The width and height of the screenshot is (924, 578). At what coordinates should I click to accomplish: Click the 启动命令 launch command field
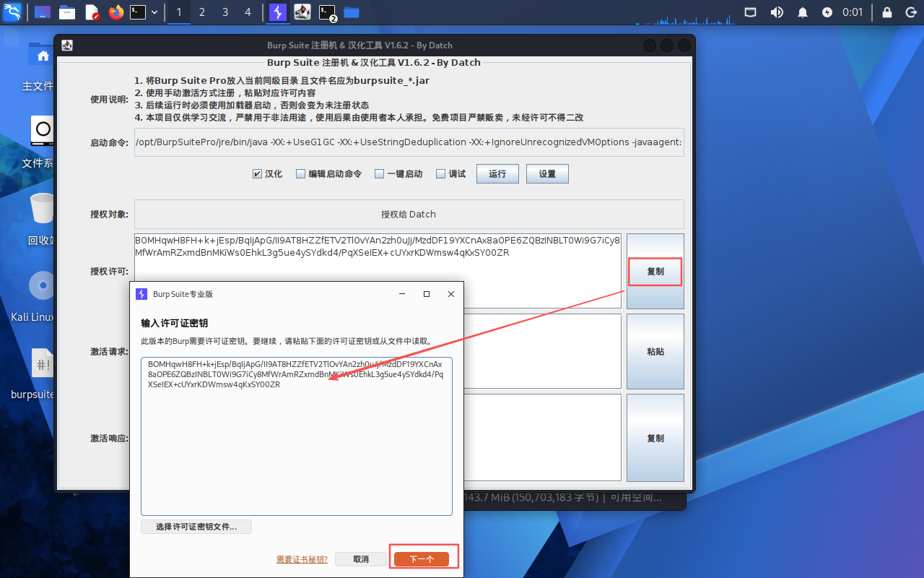tap(409, 142)
